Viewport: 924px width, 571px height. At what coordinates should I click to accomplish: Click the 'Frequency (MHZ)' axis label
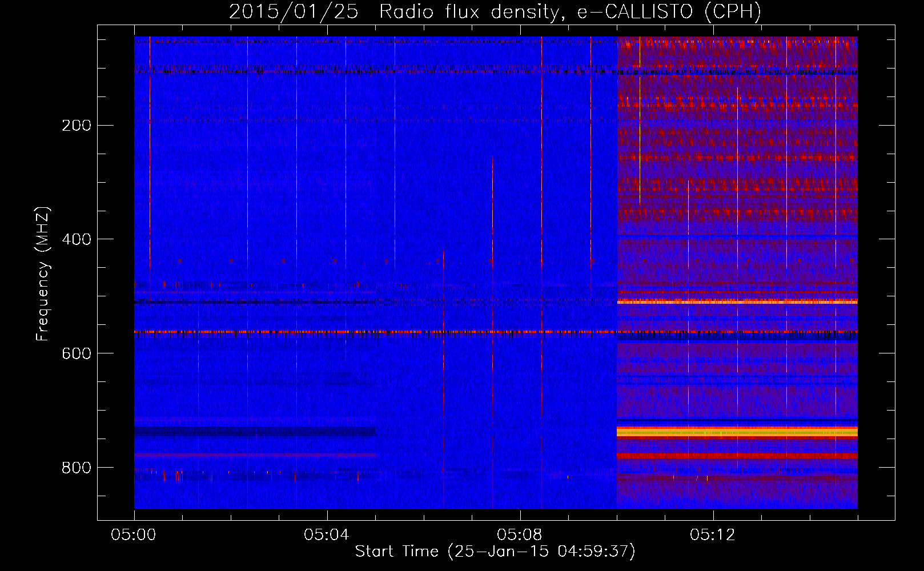point(42,274)
